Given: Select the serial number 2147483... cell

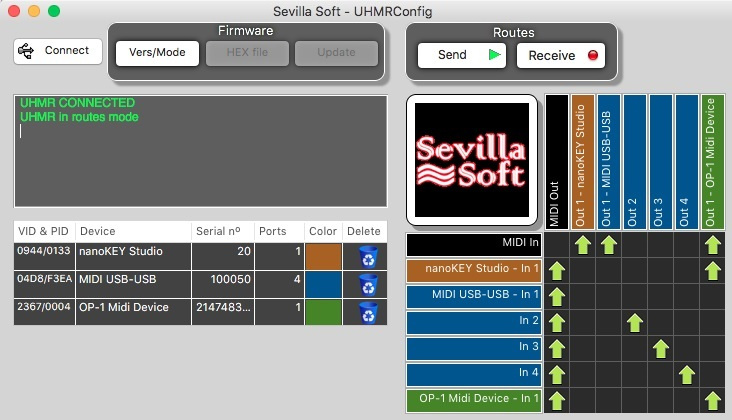Looking at the screenshot, I should coord(223,312).
